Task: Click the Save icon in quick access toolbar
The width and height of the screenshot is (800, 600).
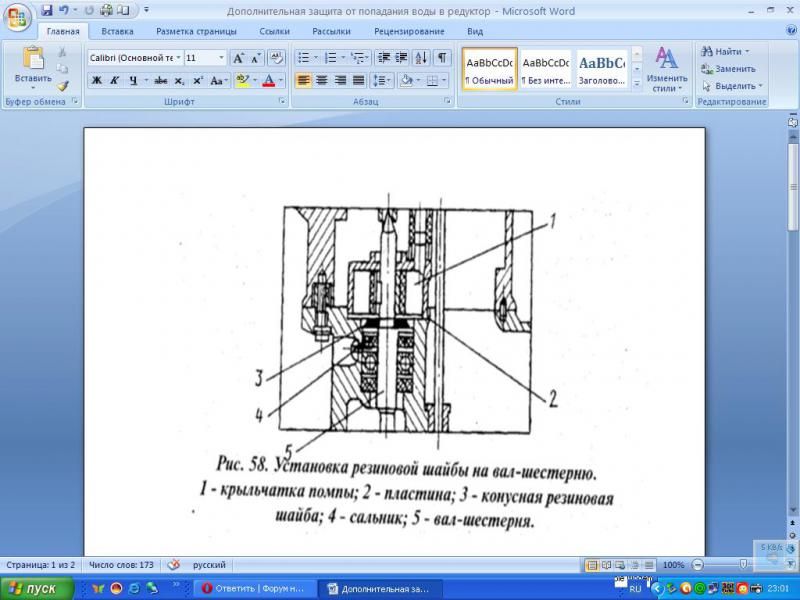Action: tap(46, 10)
